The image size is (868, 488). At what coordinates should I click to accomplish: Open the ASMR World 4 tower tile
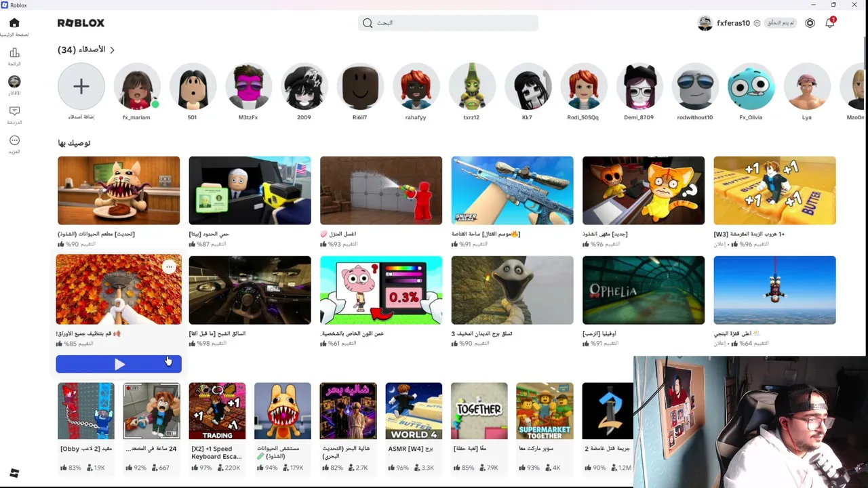414,411
